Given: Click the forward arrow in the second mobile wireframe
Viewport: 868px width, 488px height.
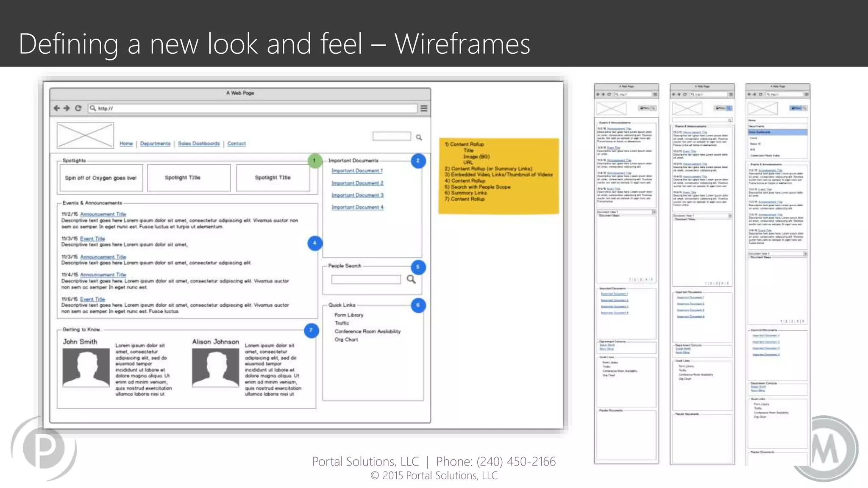Looking at the screenshot, I should pyautogui.click(x=679, y=94).
